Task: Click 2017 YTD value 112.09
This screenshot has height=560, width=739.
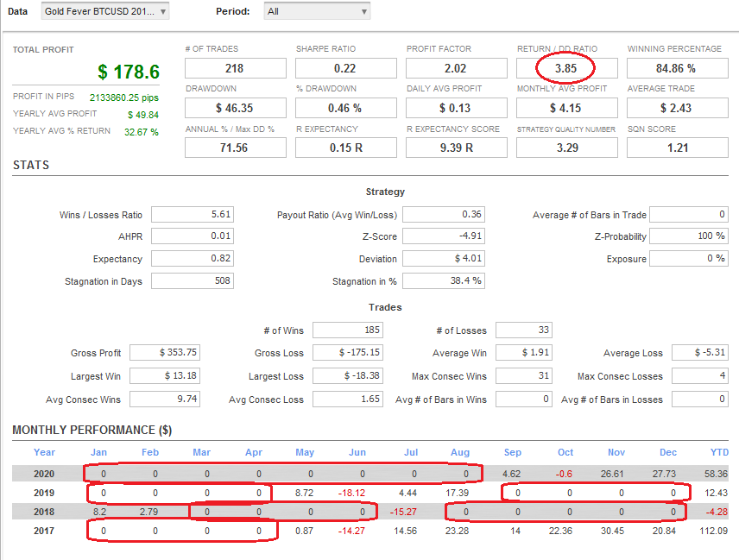Action: point(714,531)
